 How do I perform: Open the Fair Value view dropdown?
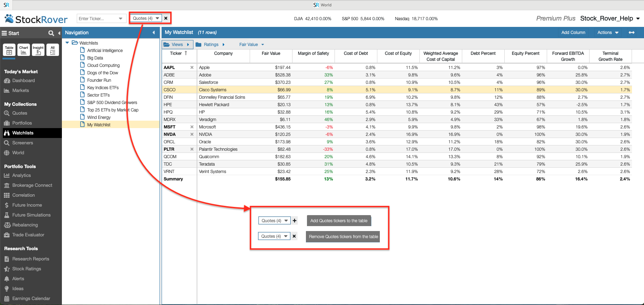(251, 45)
